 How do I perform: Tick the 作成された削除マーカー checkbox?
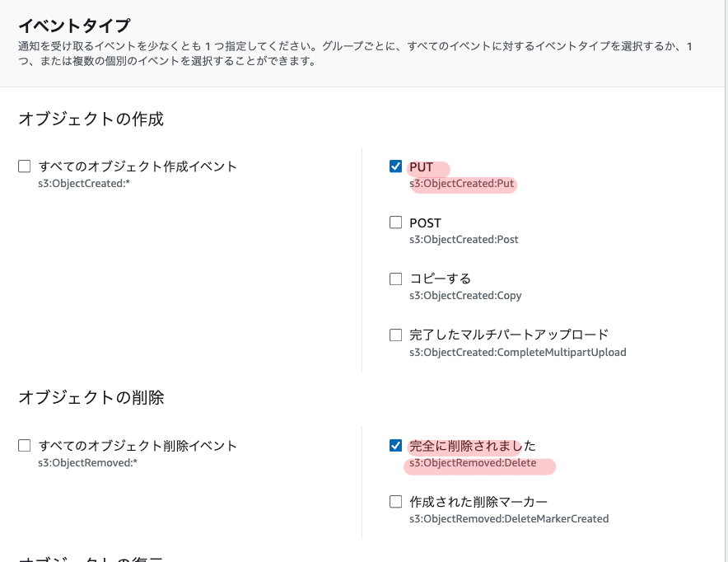click(x=395, y=502)
